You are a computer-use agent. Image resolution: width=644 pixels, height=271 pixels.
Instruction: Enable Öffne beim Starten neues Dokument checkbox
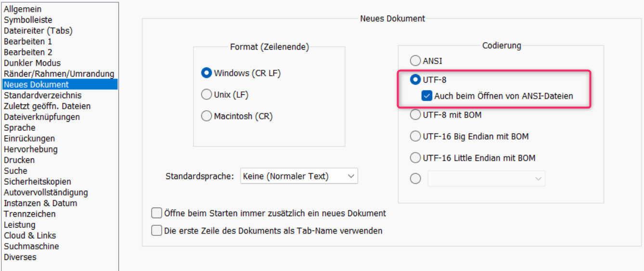point(156,213)
